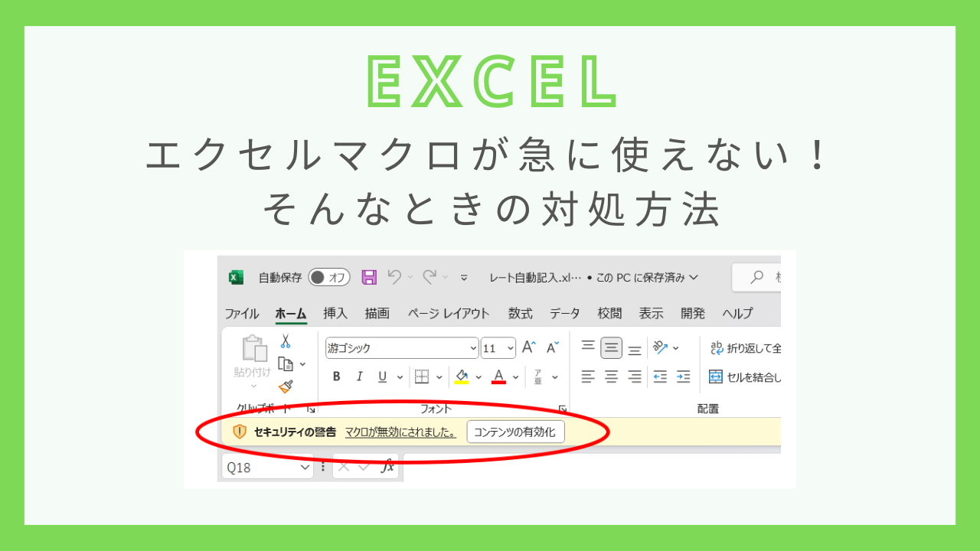This screenshot has width=980, height=551.
Task: Click the search magnifier icon
Action: (x=757, y=277)
